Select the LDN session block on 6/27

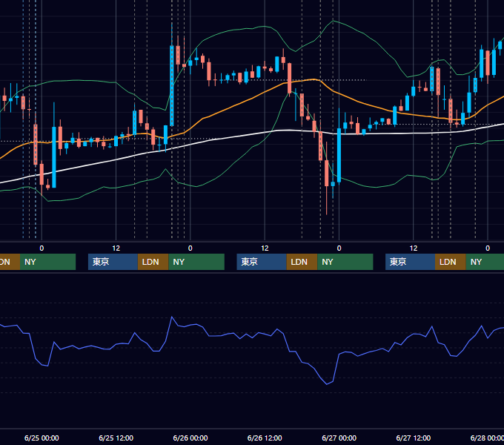(451, 262)
